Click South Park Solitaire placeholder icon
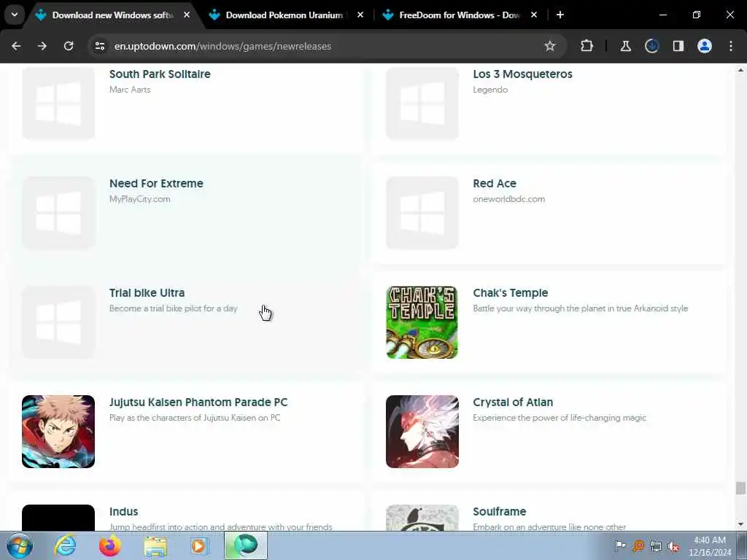 pyautogui.click(x=58, y=104)
